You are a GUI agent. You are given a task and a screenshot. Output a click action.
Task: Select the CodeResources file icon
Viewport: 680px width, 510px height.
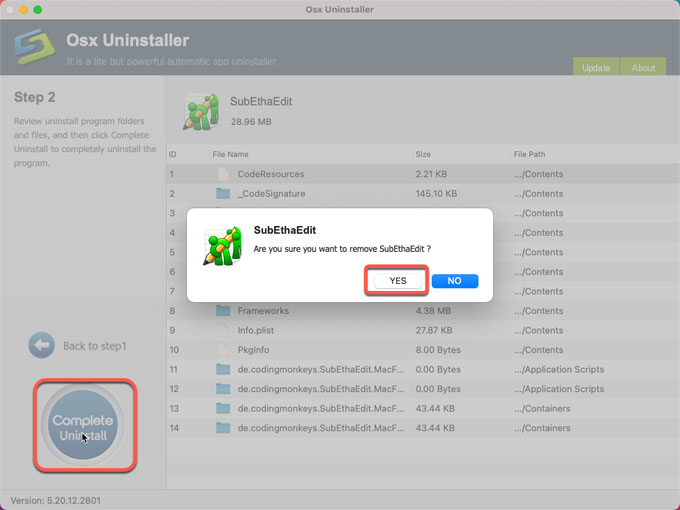223,174
